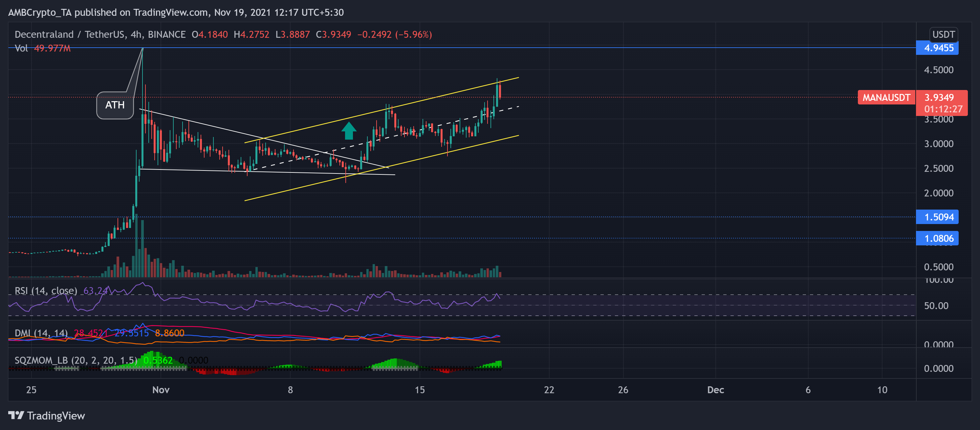Click the ATH callout label
This screenshot has width=980, height=430.
[x=115, y=105]
